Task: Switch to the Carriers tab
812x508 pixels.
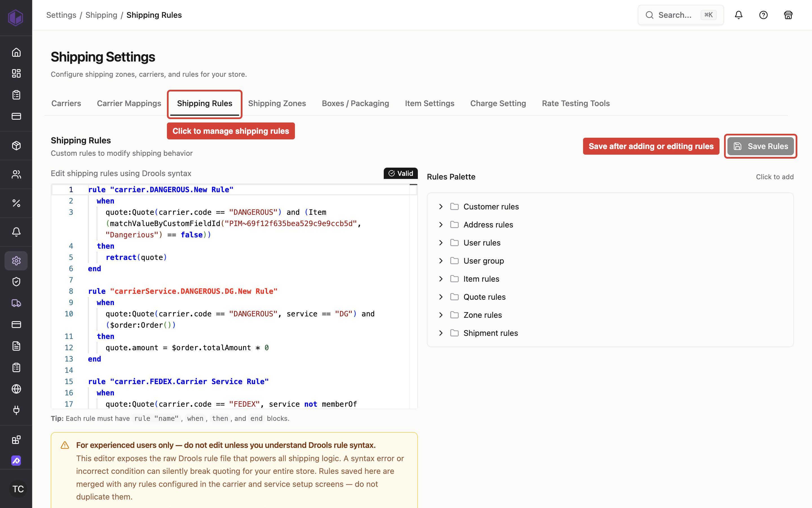Action: [66, 104]
